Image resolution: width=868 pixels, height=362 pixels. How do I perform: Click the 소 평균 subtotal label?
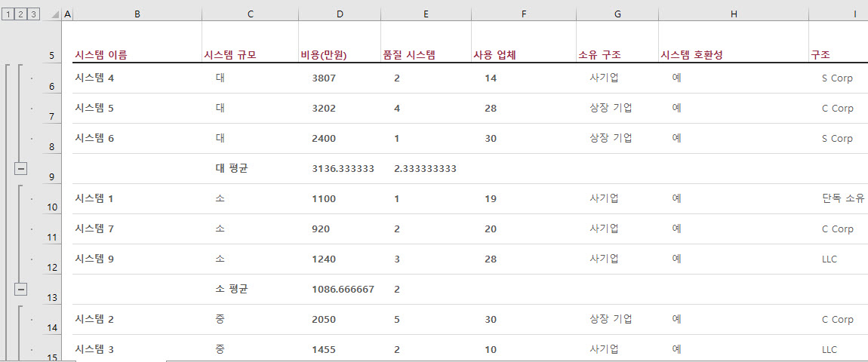(232, 289)
